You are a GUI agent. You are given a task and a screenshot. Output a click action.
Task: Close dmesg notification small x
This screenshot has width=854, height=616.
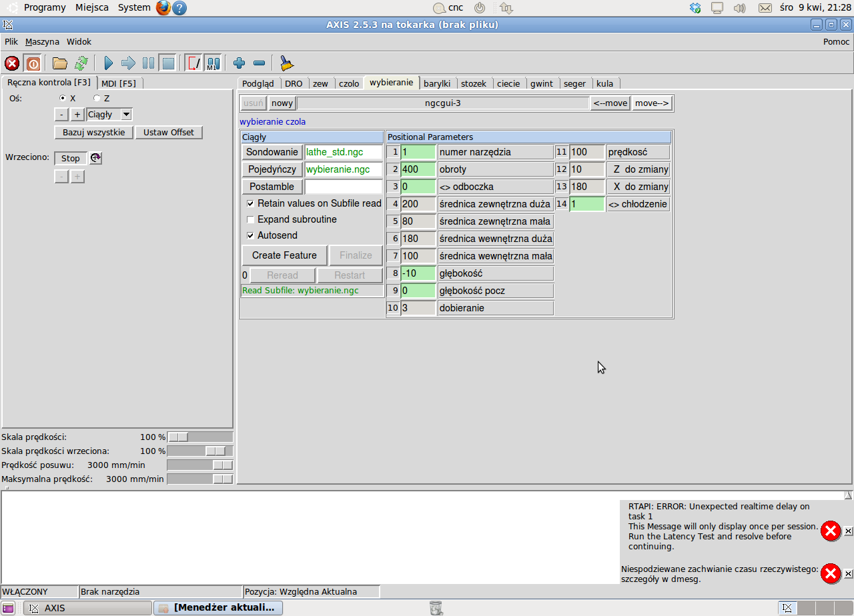(848, 573)
